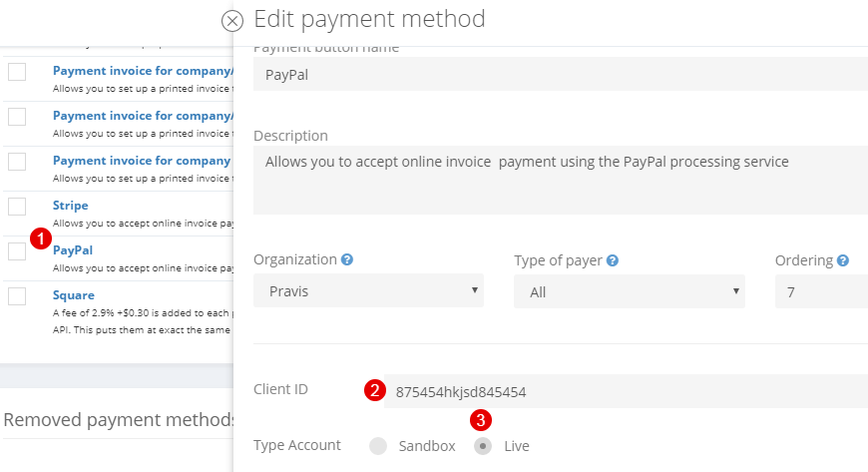
Task: Edit the Ordering value field
Action: (x=821, y=291)
